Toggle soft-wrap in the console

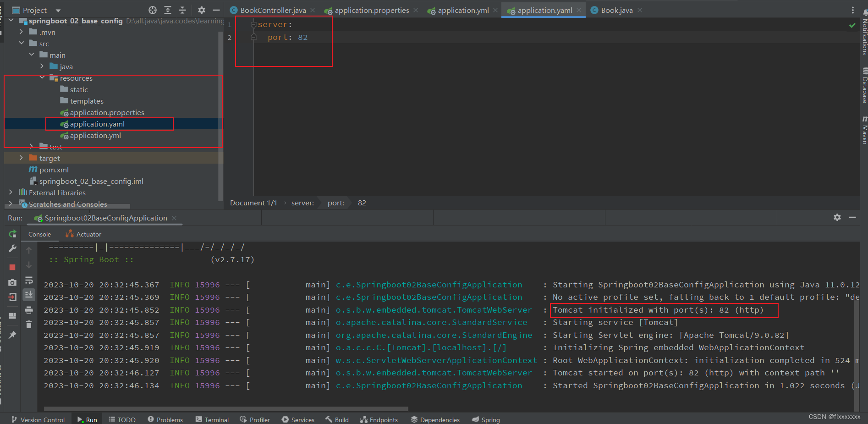pos(29,281)
